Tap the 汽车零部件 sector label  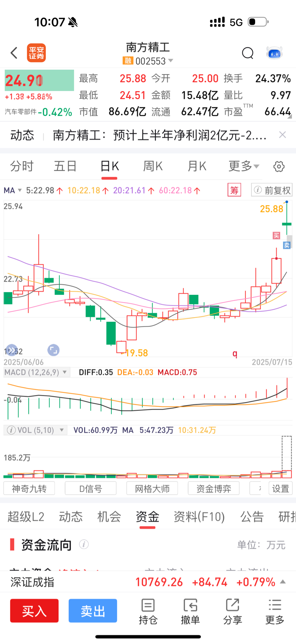20,112
